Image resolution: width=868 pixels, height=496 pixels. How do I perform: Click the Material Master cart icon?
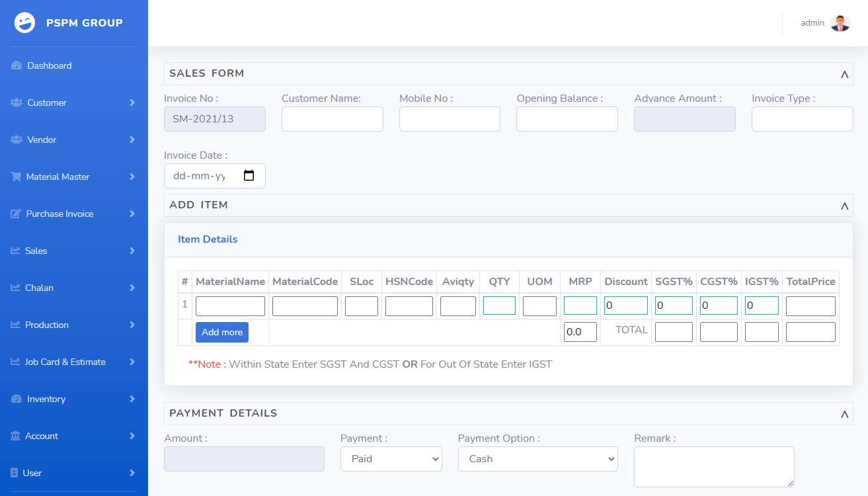tap(17, 177)
